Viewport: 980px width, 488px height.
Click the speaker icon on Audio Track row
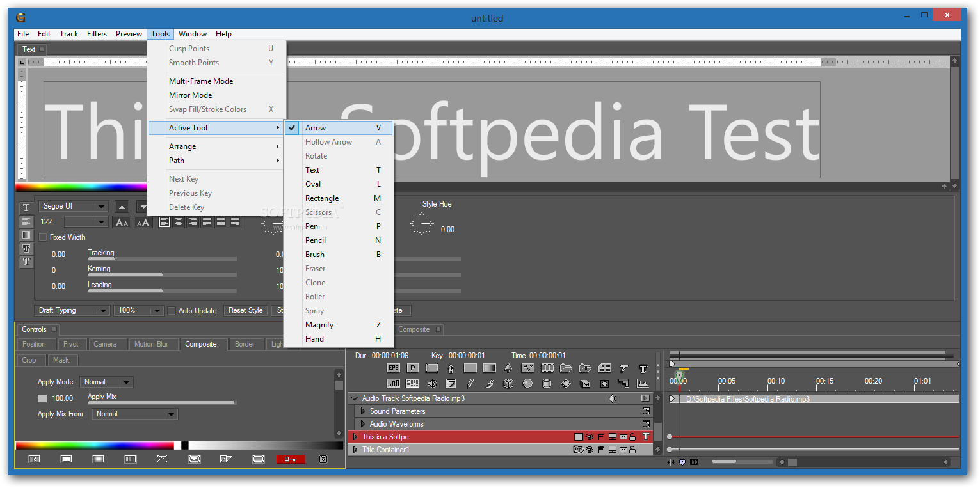pyautogui.click(x=612, y=398)
